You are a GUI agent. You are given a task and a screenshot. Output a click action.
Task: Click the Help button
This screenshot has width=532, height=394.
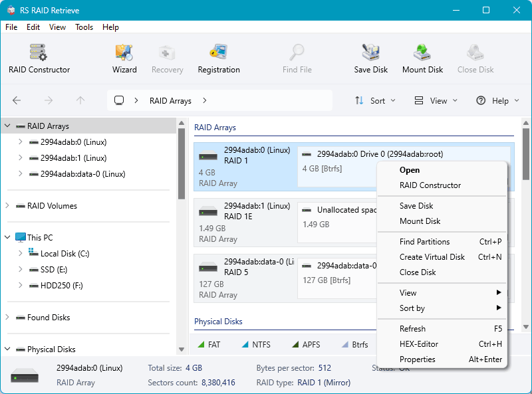coord(497,100)
